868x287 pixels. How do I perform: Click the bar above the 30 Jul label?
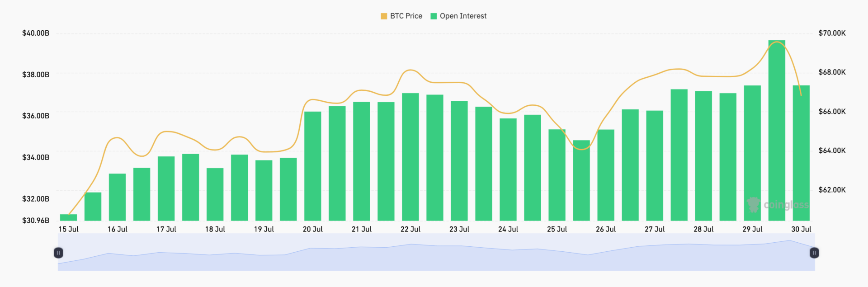(801, 154)
